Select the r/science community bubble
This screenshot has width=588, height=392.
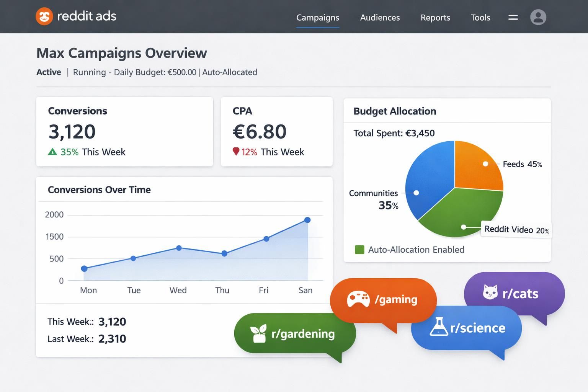pyautogui.click(x=477, y=328)
